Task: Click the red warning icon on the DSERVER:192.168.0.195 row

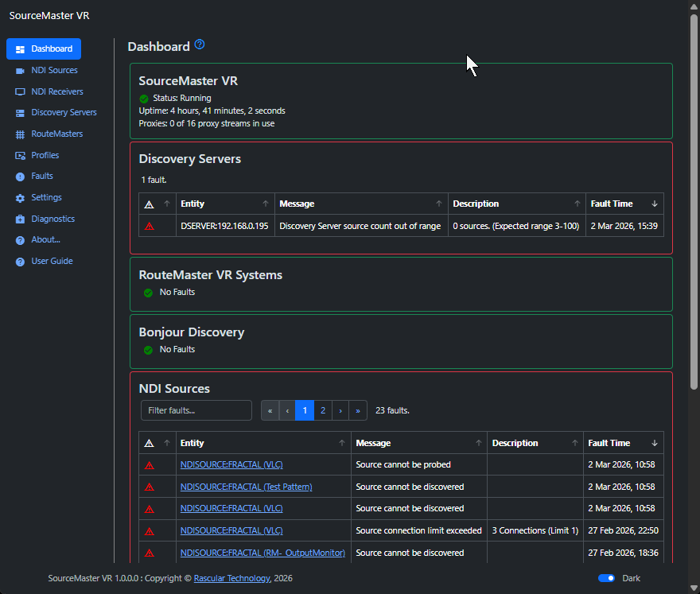Action: coord(150,227)
